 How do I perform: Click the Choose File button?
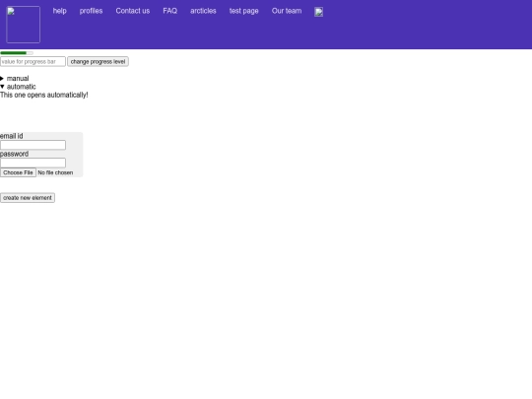[x=18, y=172]
